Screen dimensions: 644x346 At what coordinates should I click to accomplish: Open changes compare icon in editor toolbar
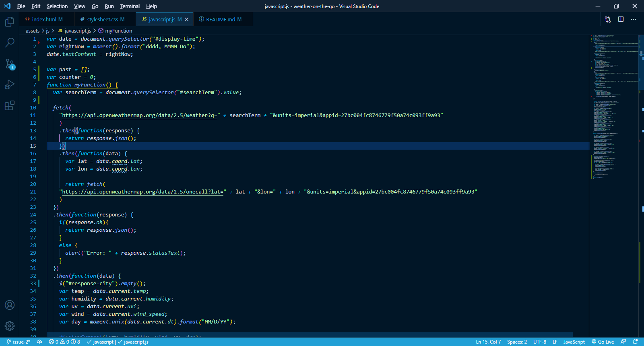click(x=608, y=19)
